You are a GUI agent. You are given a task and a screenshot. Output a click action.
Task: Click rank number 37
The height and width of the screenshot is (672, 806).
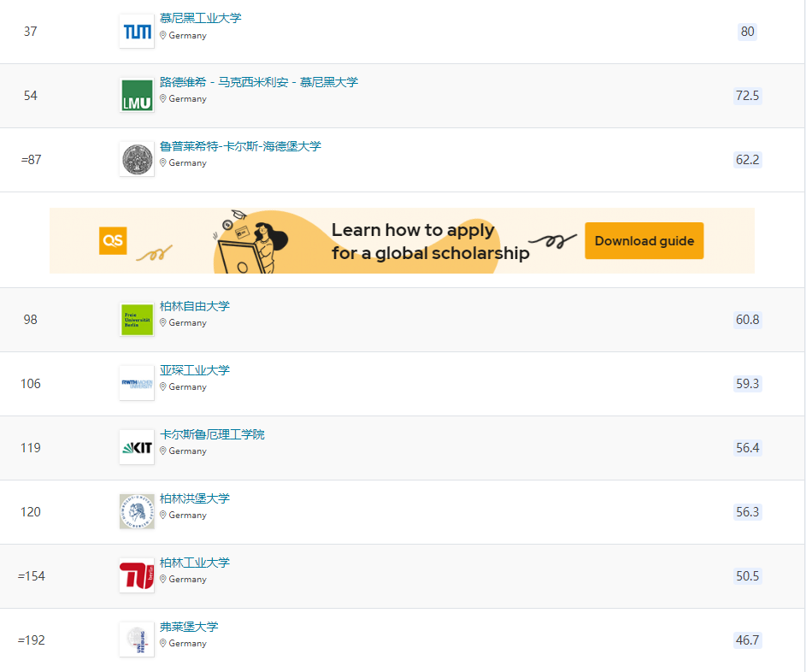click(30, 32)
